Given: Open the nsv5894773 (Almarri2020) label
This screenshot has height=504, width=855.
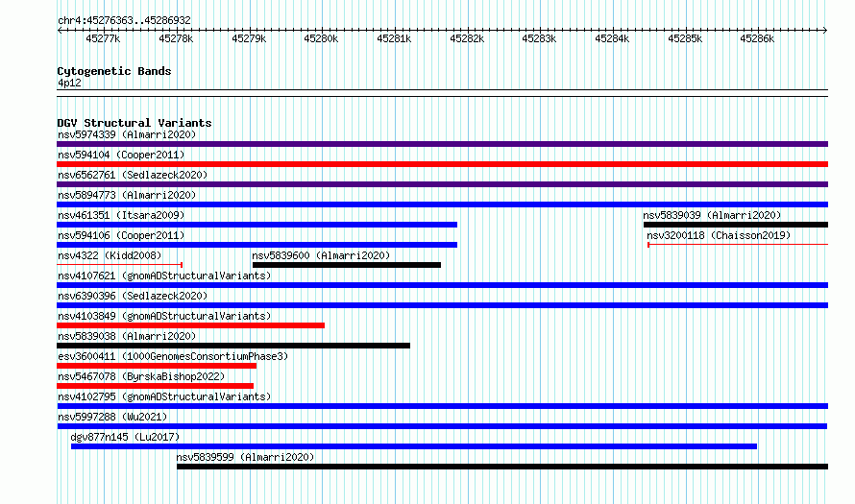Looking at the screenshot, I should coord(127,195).
